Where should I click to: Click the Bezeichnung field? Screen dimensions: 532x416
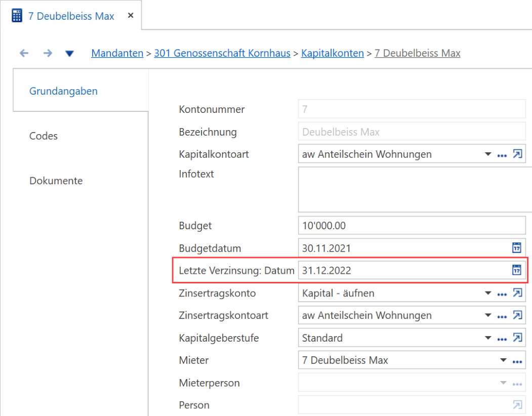(x=412, y=132)
